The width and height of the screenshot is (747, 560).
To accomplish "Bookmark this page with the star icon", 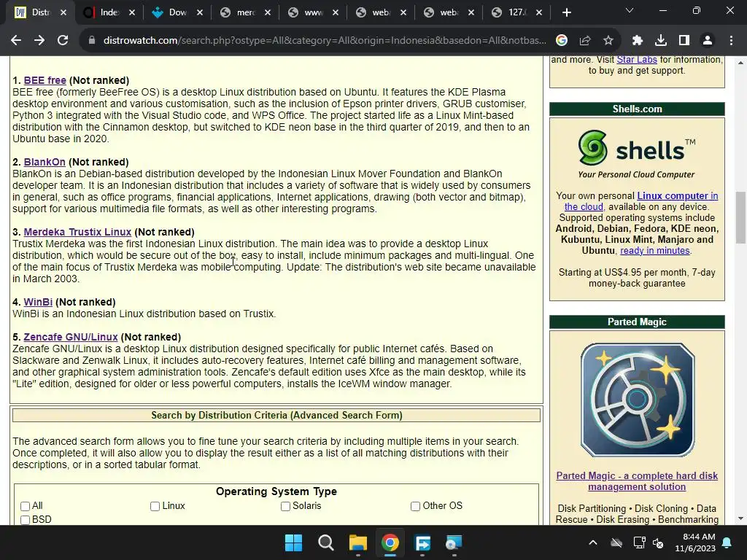I will (608, 41).
